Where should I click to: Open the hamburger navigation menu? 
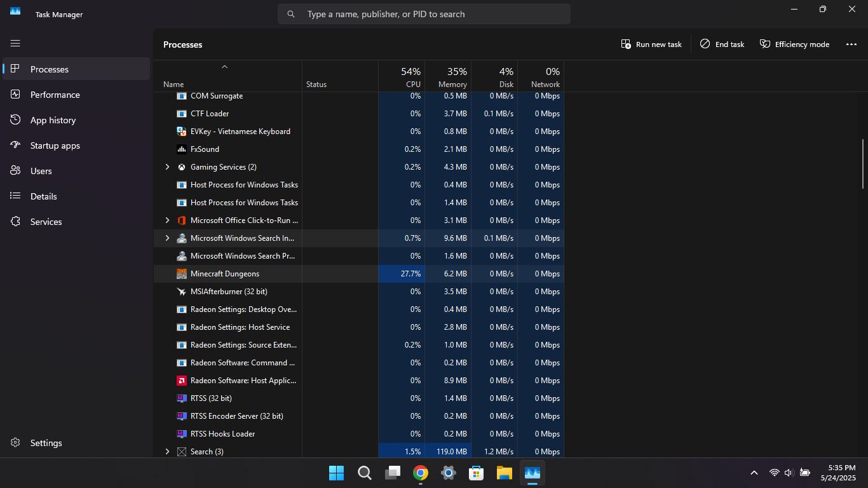pos(15,43)
